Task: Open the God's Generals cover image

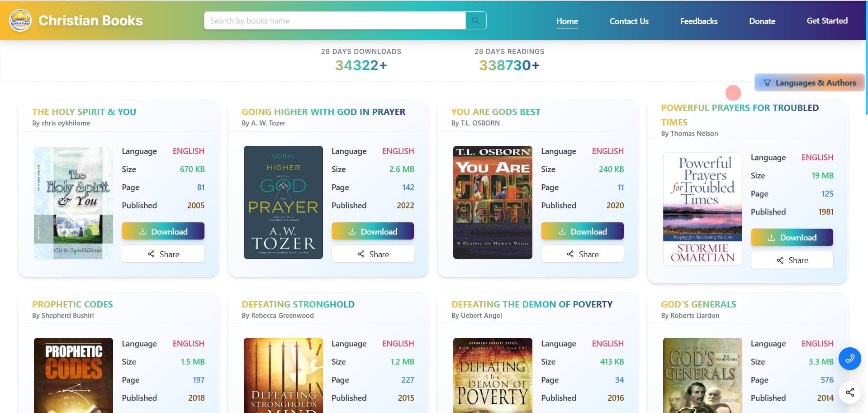Action: point(702,375)
